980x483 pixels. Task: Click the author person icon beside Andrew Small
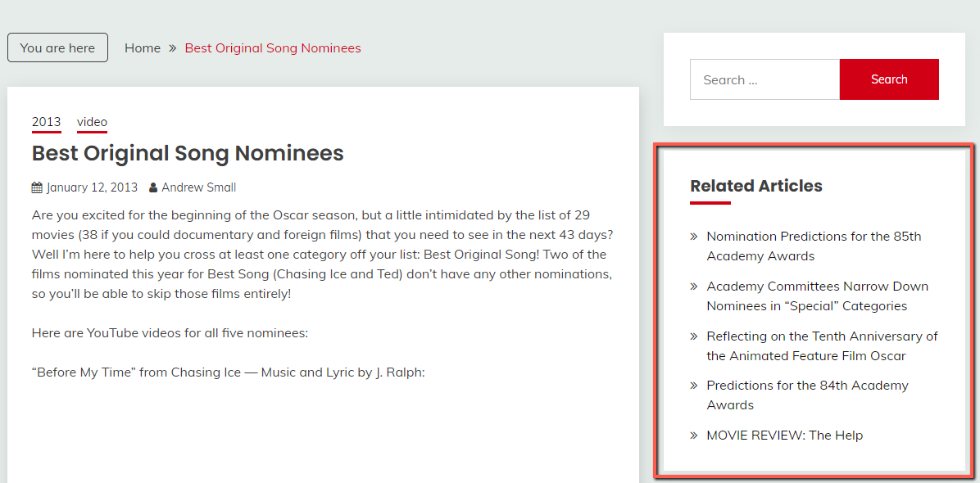tap(153, 187)
